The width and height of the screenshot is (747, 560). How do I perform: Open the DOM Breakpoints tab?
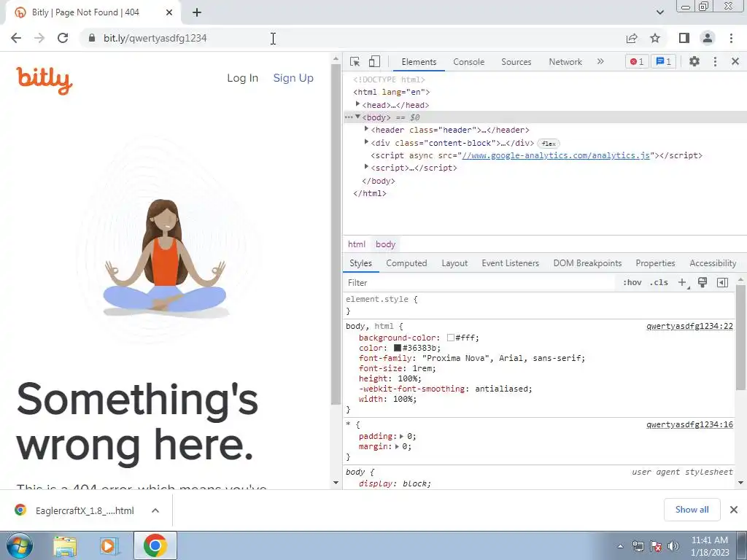587,263
